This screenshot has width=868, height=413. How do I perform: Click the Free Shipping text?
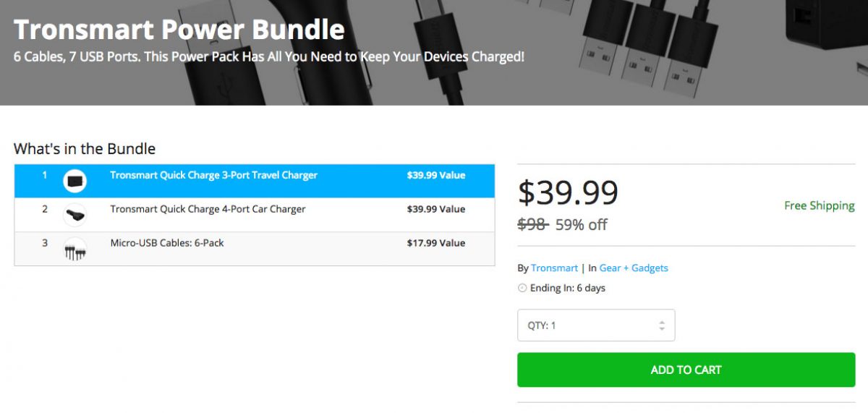click(819, 205)
